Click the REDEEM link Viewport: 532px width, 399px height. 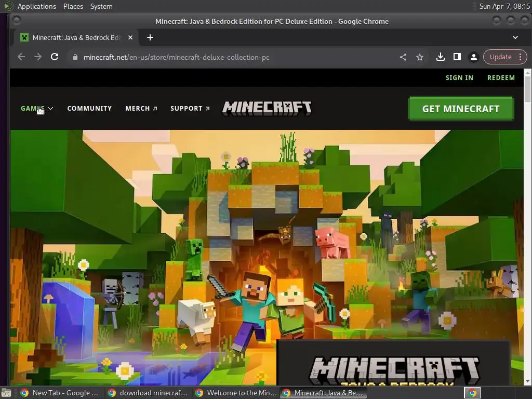point(501,78)
